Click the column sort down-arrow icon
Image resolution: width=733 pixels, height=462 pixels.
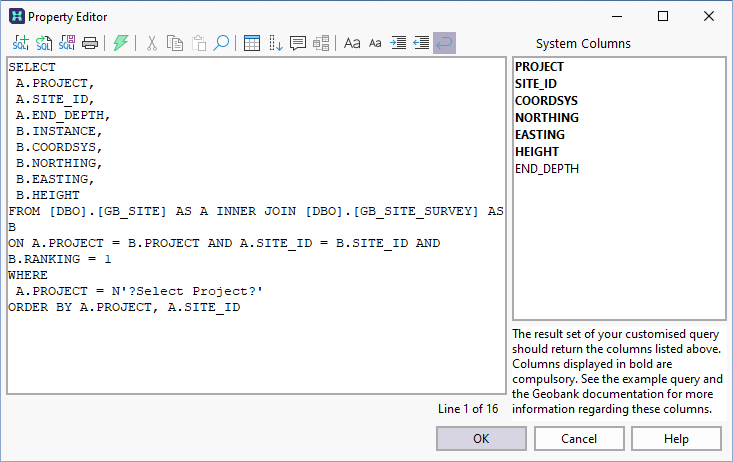coord(275,43)
